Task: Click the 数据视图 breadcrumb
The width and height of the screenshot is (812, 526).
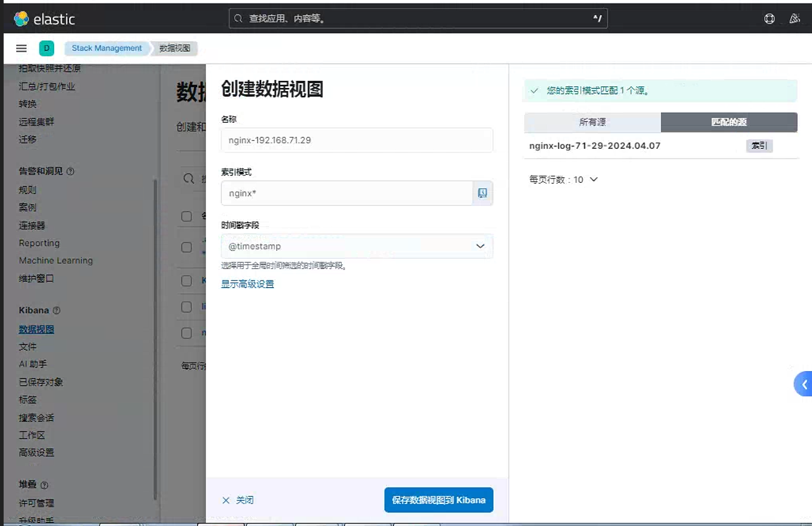Action: tap(175, 49)
